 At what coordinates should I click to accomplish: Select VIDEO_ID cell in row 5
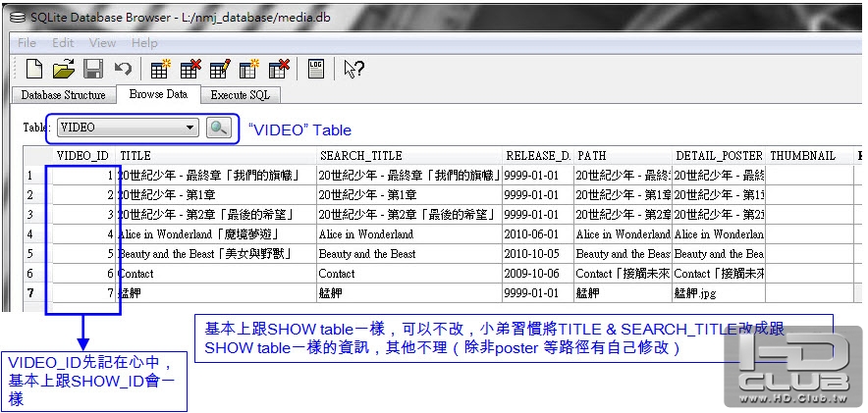[x=83, y=254]
